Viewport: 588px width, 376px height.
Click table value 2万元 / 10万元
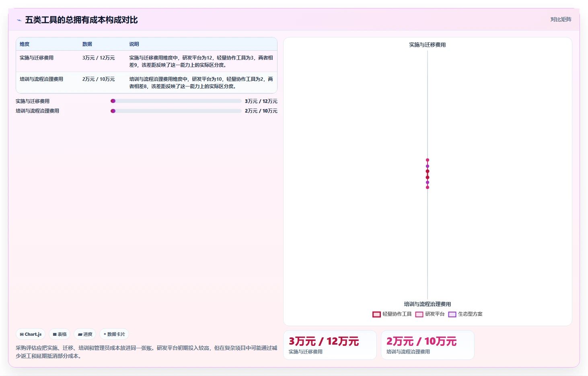(99, 79)
